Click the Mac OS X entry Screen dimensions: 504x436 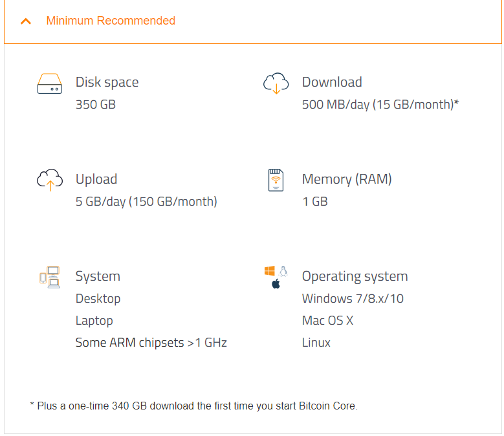(327, 320)
